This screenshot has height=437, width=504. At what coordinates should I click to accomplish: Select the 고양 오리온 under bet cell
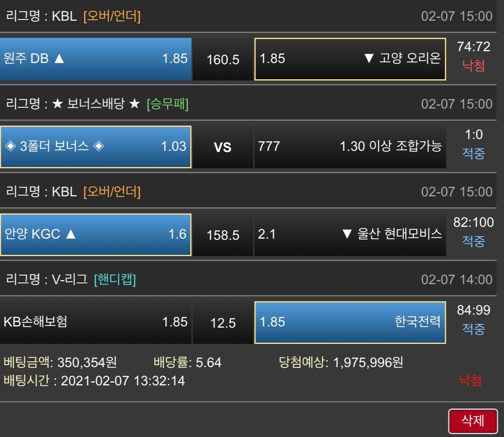coord(350,59)
